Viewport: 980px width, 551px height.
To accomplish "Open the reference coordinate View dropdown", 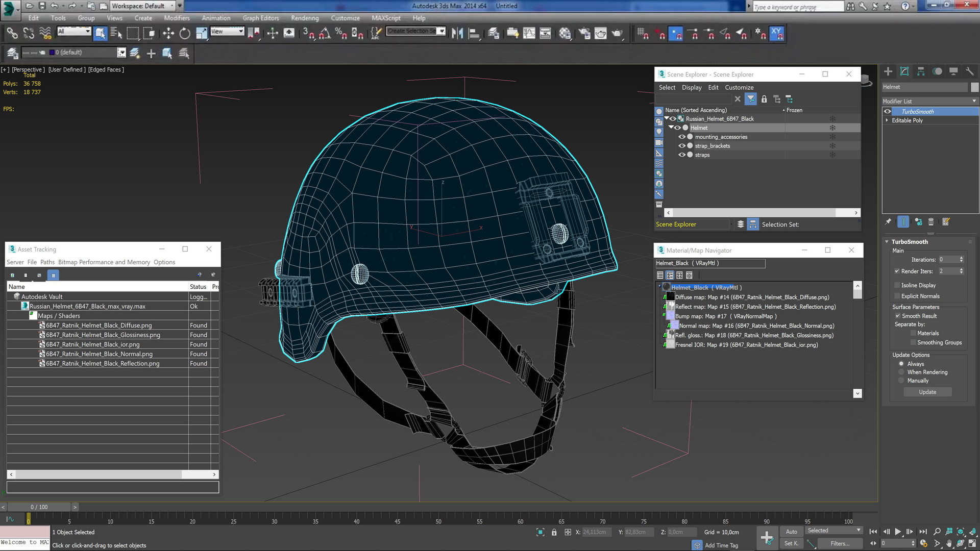I will 227,32.
